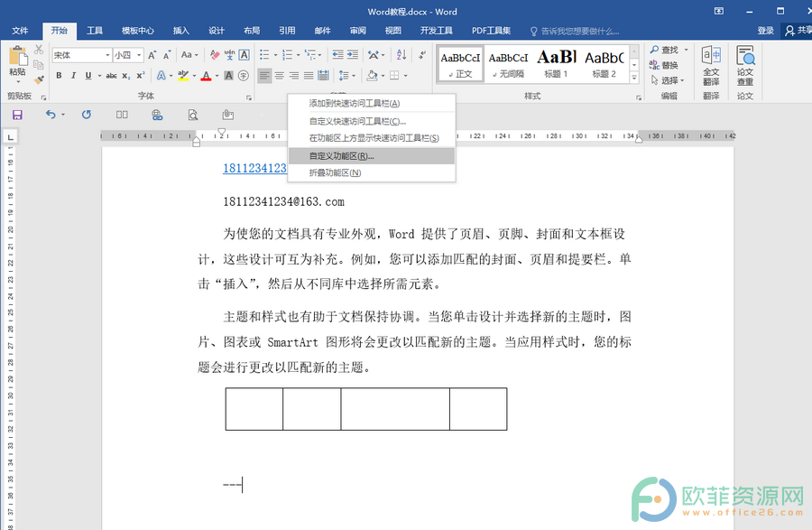Apply the red font color A
Image resolution: width=812 pixels, height=530 pixels.
coord(206,76)
